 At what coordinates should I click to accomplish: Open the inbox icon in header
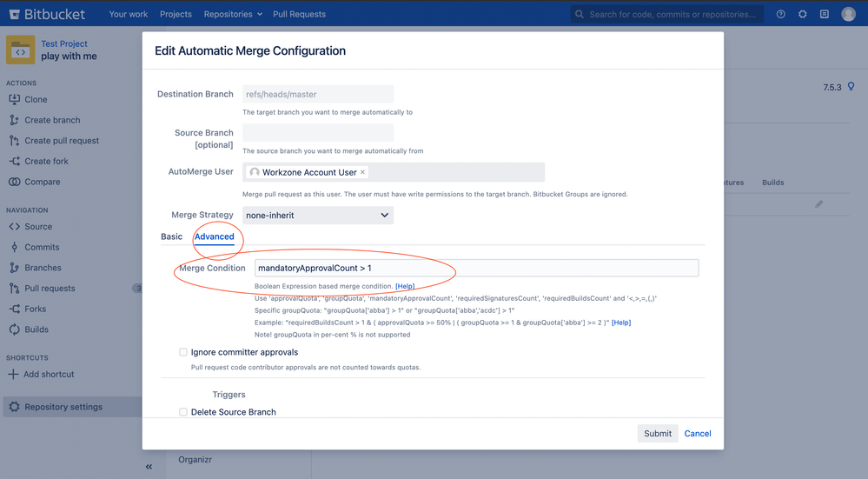click(x=825, y=15)
